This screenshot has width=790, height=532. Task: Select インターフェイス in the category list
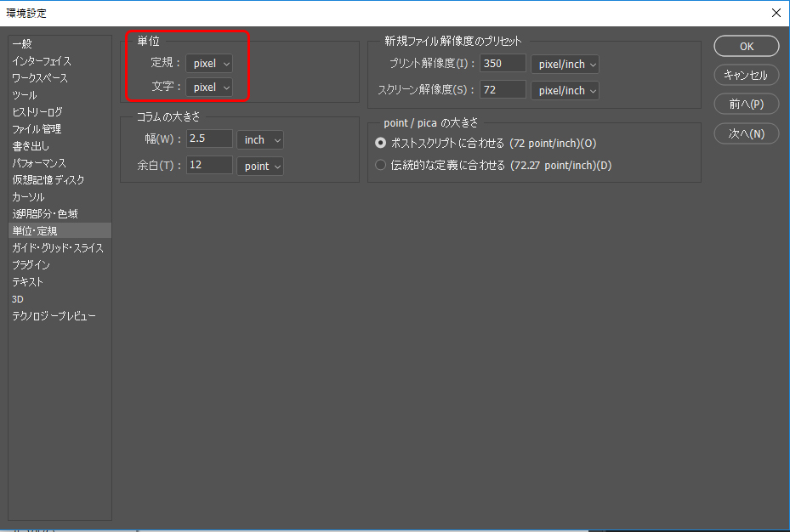(x=60, y=61)
